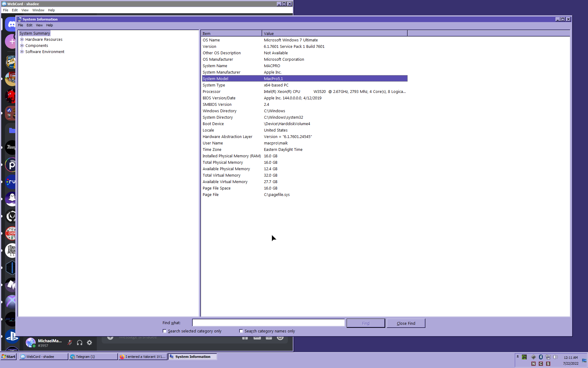Click the Value column header
Image resolution: width=588 pixels, height=368 pixels.
335,33
